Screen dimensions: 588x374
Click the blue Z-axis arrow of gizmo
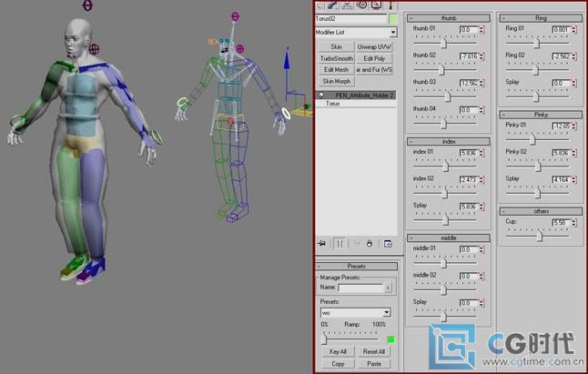click(287, 62)
